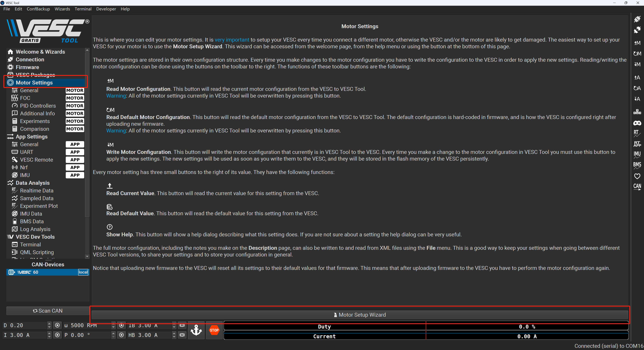The height and width of the screenshot is (350, 644).
Task: Write motor configuration via the down-arrow M icon
Action: click(637, 65)
